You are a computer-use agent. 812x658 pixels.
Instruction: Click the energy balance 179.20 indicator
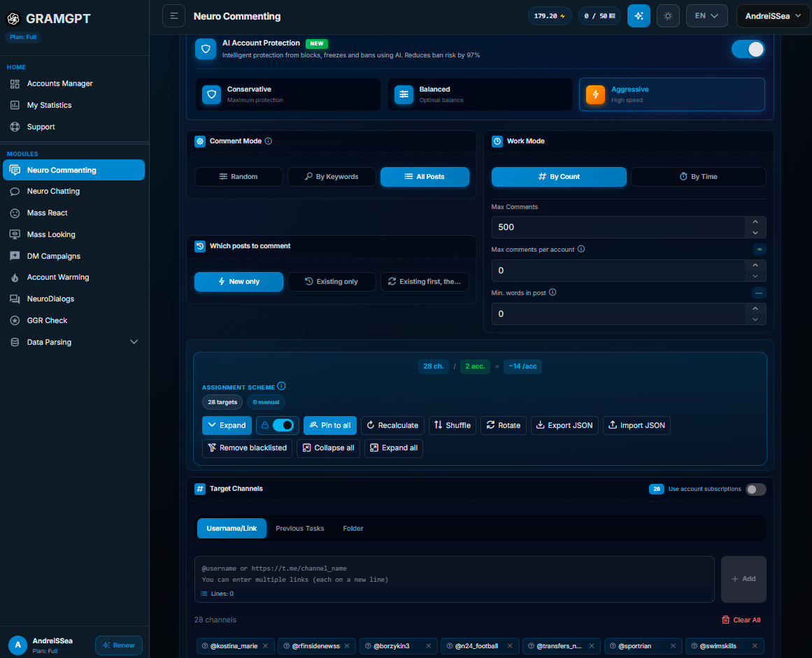coord(550,16)
